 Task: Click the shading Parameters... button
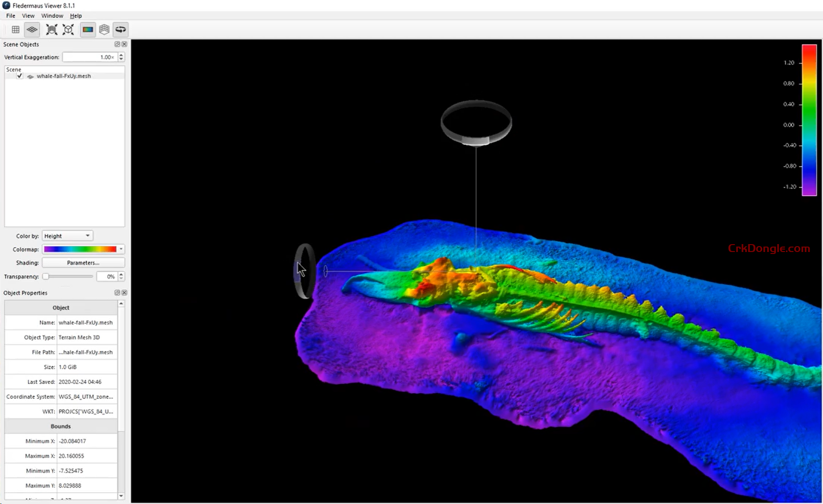83,263
